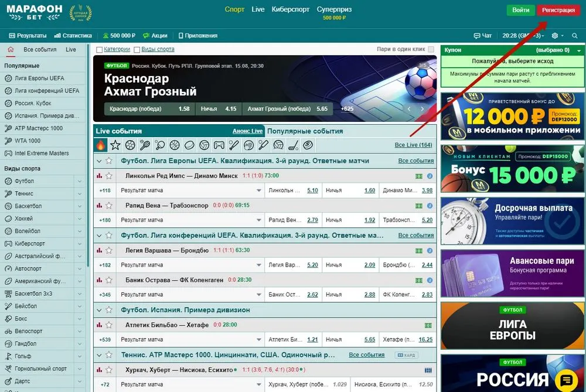Image resolution: width=586 pixels, height=392 pixels.
Task: Toggle the Пари в один клик checkbox
Action: pos(431,50)
